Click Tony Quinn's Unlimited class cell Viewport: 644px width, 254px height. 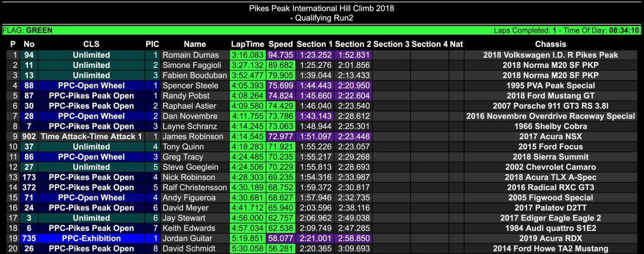(91, 147)
